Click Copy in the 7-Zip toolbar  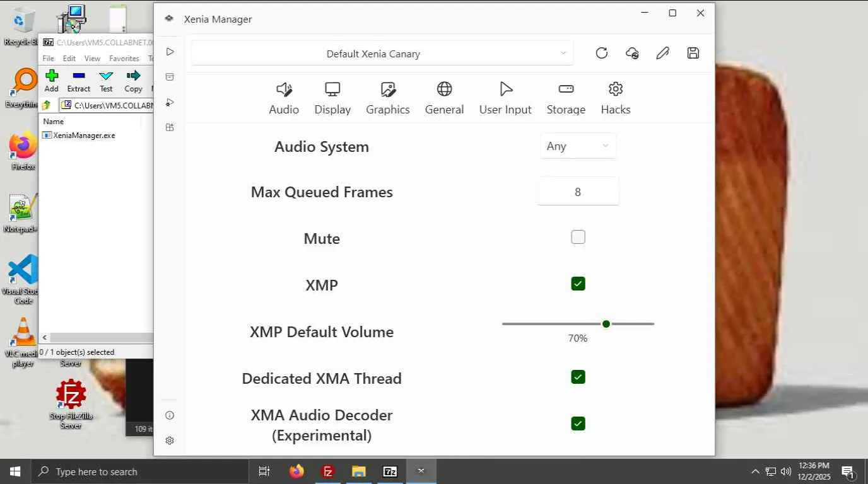133,81
